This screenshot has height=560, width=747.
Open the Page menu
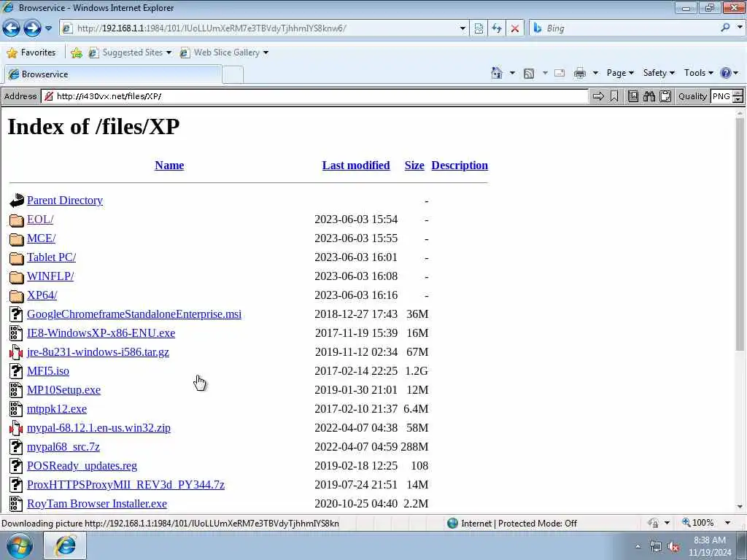click(620, 73)
